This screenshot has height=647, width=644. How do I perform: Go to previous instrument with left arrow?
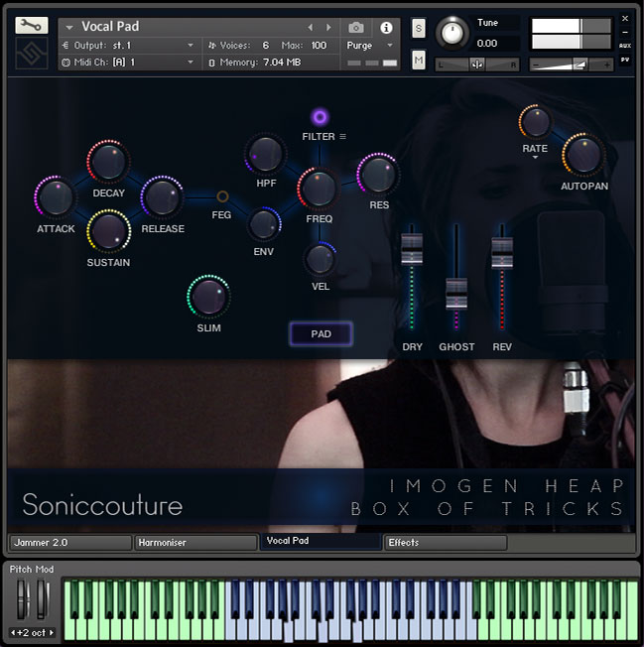(x=311, y=27)
